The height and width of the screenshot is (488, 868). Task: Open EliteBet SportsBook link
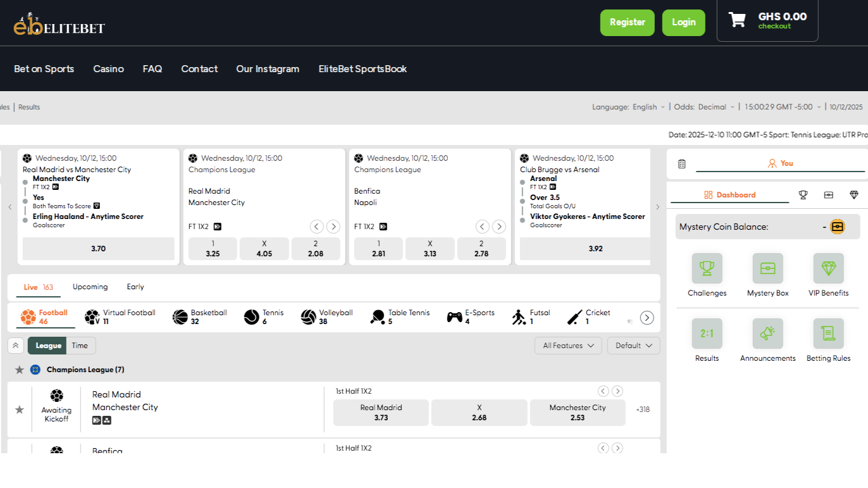pyautogui.click(x=363, y=69)
